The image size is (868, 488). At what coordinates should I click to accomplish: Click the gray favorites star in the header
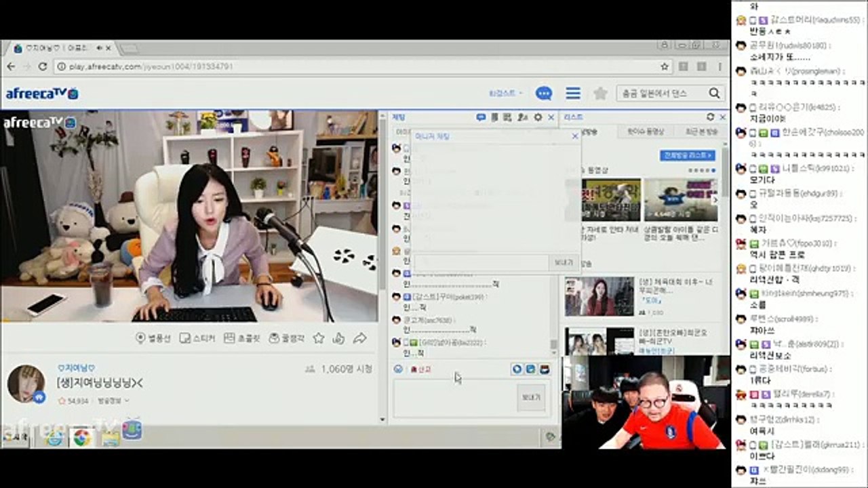(x=600, y=94)
